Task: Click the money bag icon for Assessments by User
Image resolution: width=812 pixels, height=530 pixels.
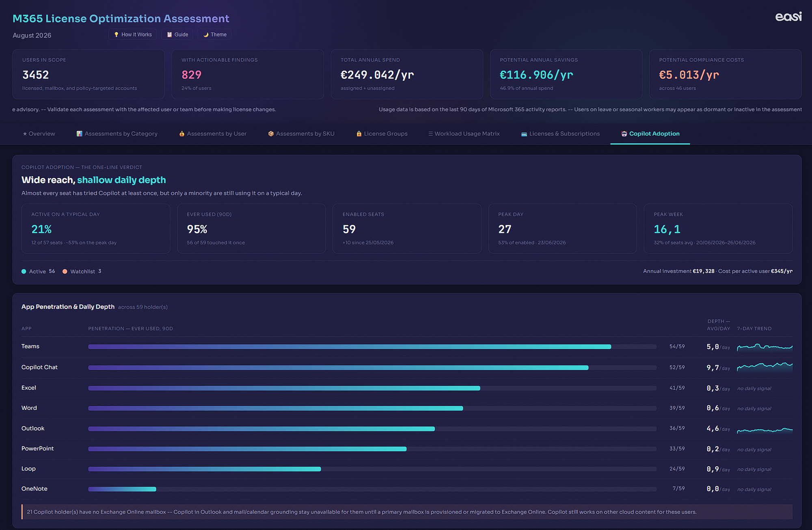Action: pyautogui.click(x=182, y=134)
